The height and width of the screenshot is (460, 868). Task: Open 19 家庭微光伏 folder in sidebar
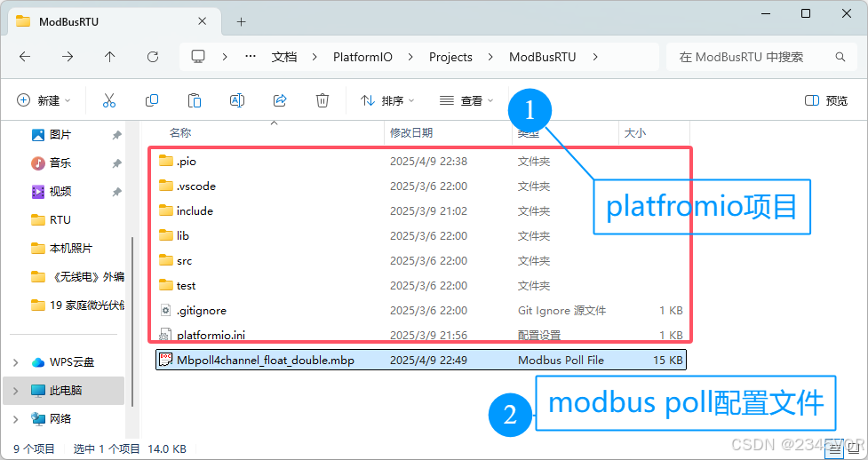point(78,305)
